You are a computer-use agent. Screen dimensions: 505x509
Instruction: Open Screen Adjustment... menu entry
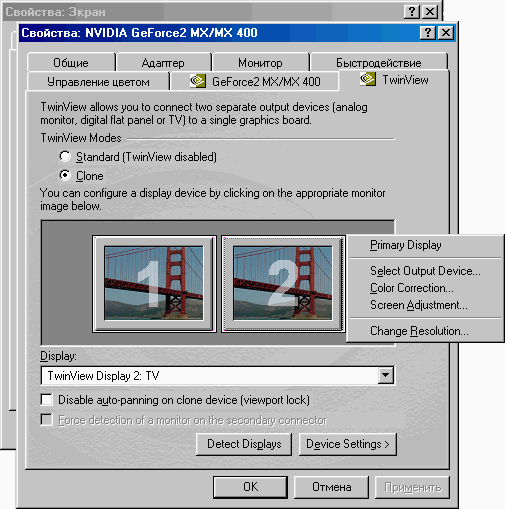pos(425,305)
